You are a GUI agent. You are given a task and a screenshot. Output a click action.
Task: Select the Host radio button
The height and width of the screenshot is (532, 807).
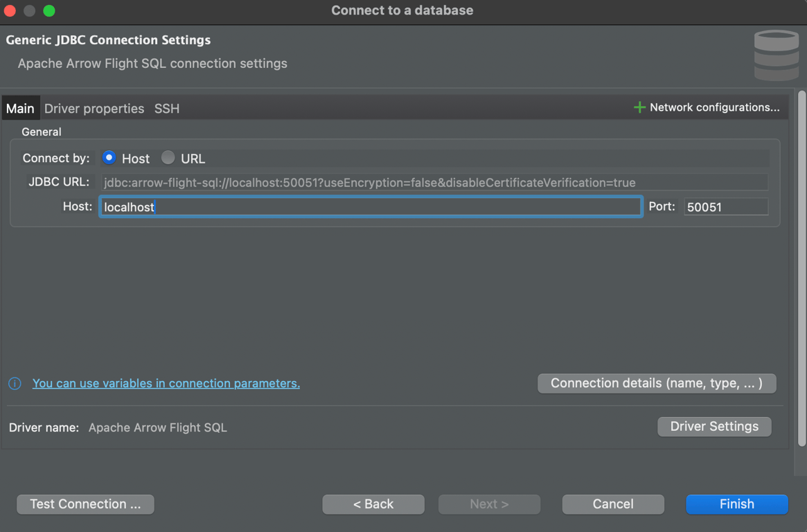[x=109, y=158]
